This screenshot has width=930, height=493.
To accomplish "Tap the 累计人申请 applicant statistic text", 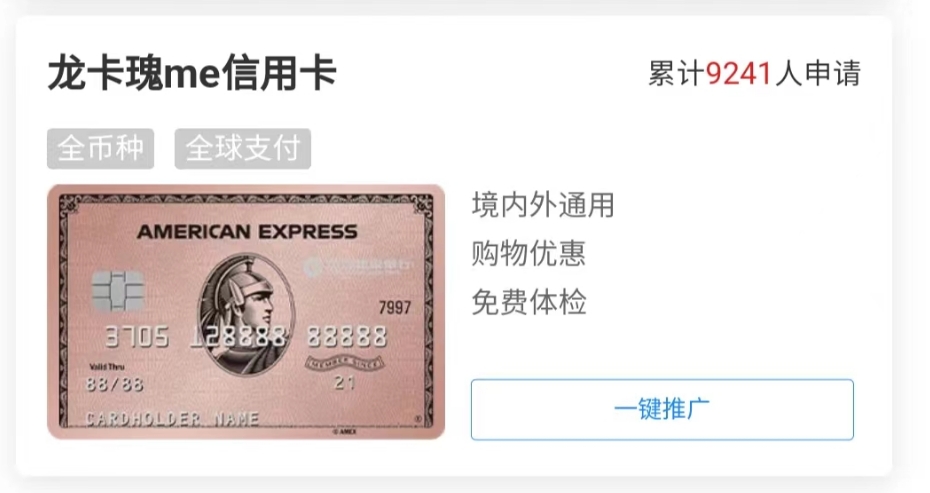I will coord(754,74).
